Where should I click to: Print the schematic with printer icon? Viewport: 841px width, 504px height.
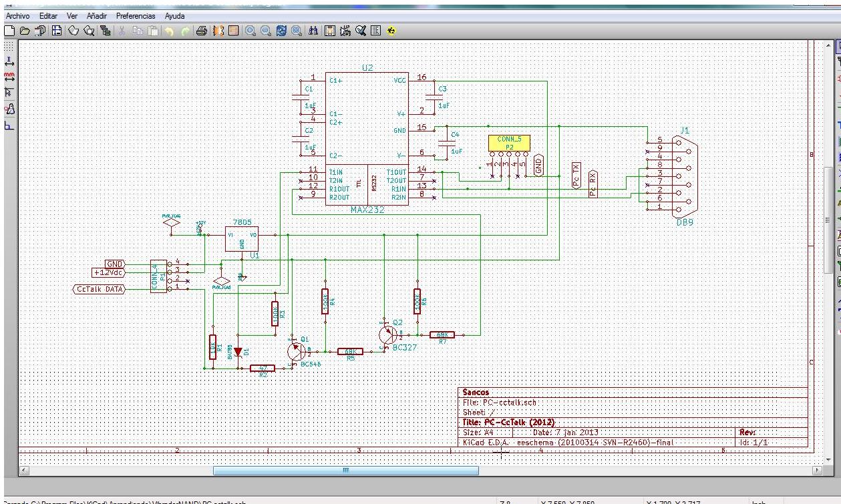[x=202, y=30]
